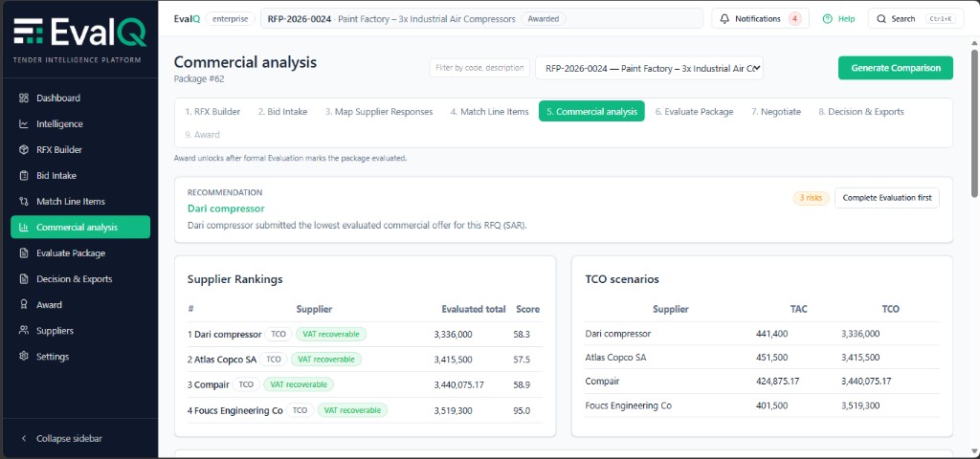
Task: Click the Match Line Items icon
Action: [24, 201]
